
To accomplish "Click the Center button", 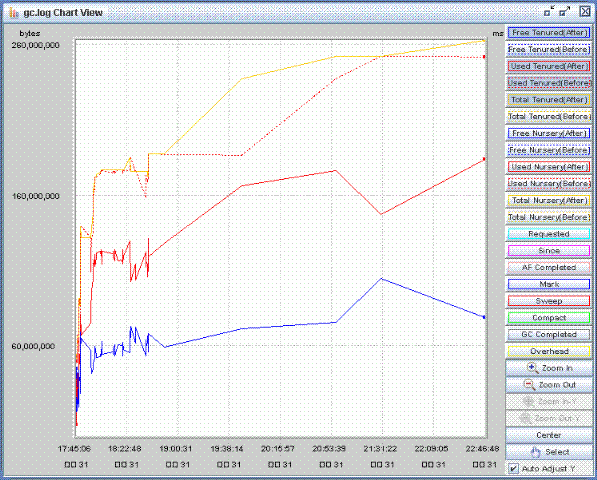I will (x=549, y=435).
